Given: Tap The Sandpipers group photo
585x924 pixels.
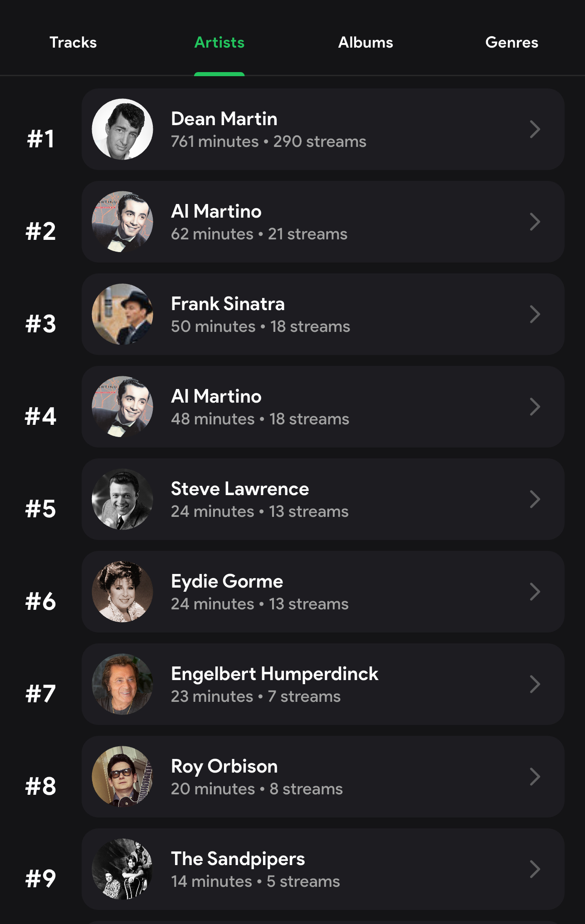Looking at the screenshot, I should pos(122,869).
